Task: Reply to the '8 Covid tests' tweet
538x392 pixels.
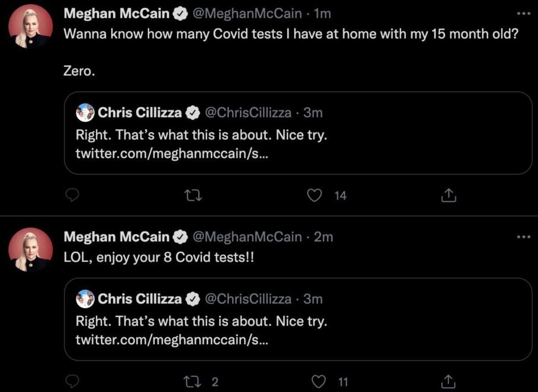Action: coord(73,382)
